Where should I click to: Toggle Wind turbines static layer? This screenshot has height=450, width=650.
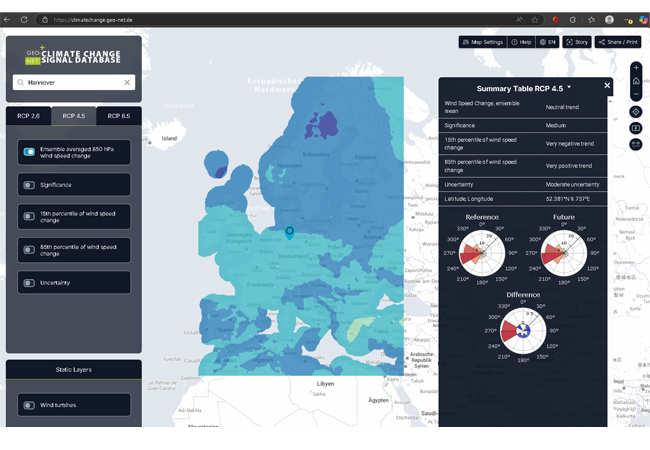[x=29, y=405]
